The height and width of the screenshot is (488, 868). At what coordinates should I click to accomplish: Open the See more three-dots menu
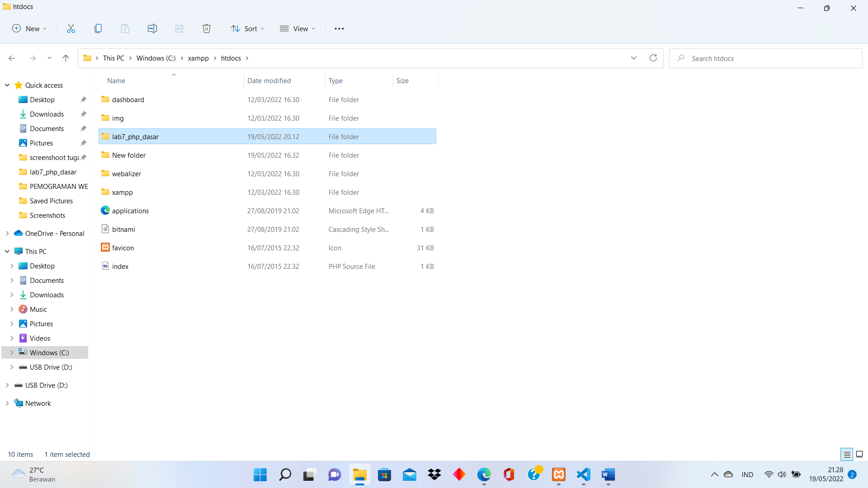click(x=339, y=28)
